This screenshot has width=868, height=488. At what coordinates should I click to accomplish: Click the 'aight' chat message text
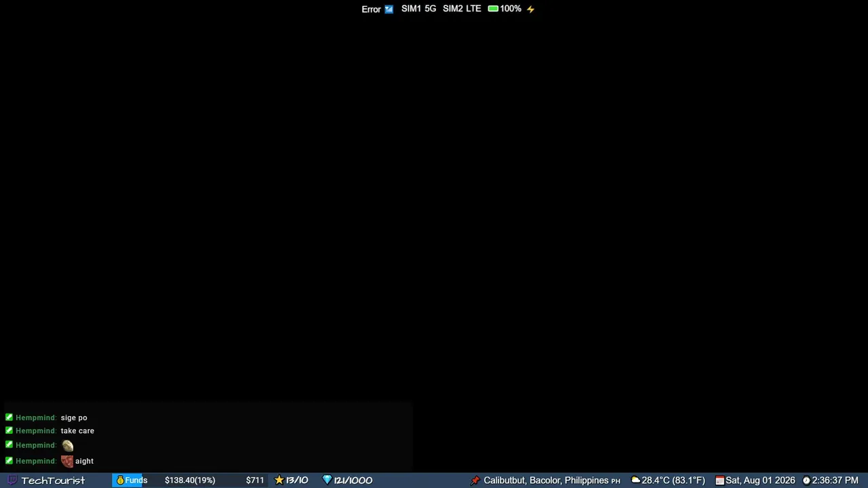point(84,461)
